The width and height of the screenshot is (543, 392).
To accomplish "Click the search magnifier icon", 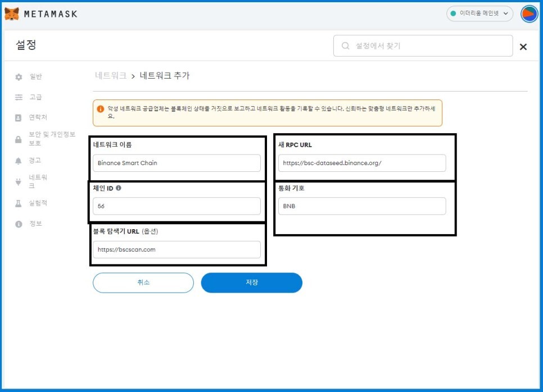I will 345,45.
